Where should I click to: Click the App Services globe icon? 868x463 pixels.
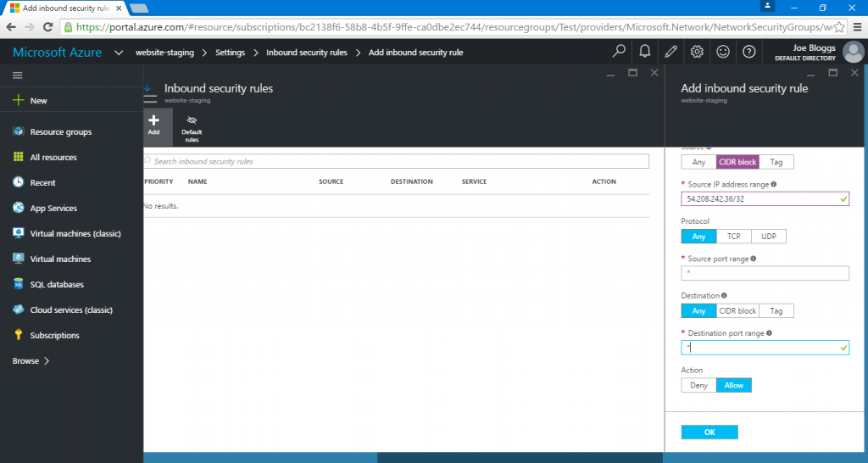(x=19, y=208)
